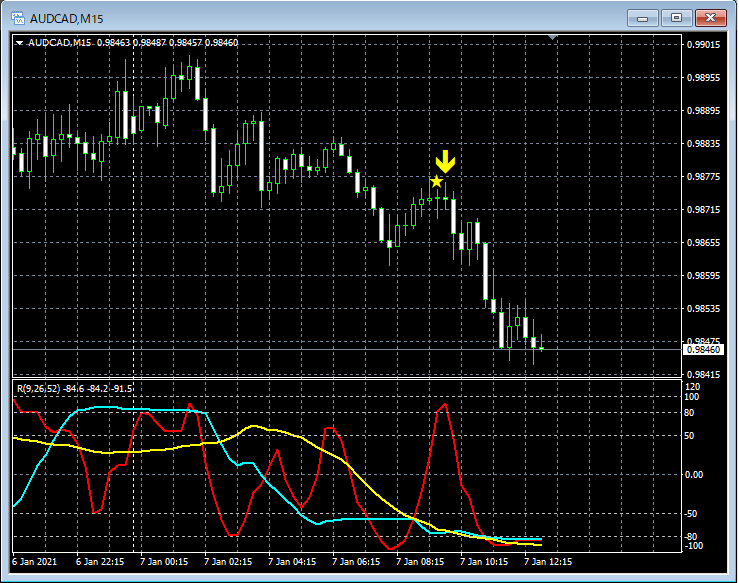Minimize the AUDCAD,M15 chart window
The height and width of the screenshot is (583, 739).
point(641,18)
